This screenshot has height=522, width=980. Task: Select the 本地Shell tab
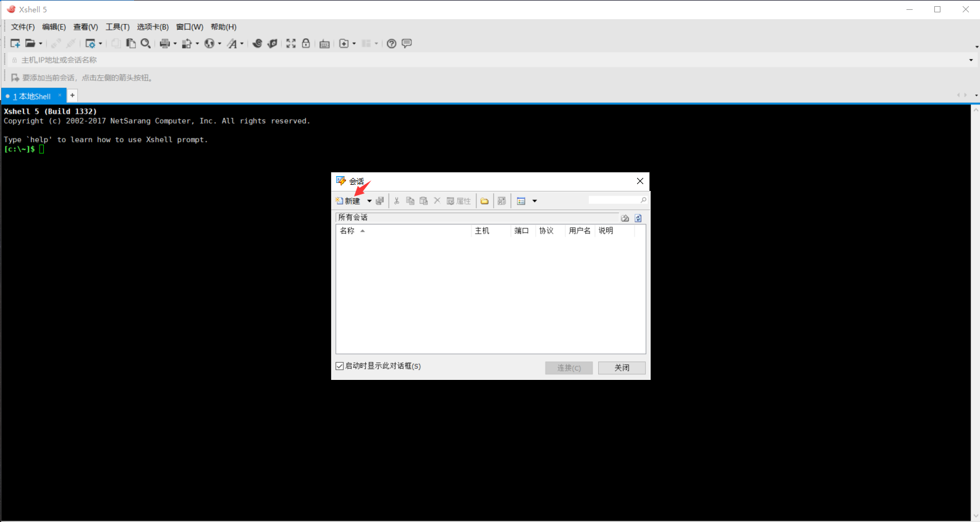[32, 96]
